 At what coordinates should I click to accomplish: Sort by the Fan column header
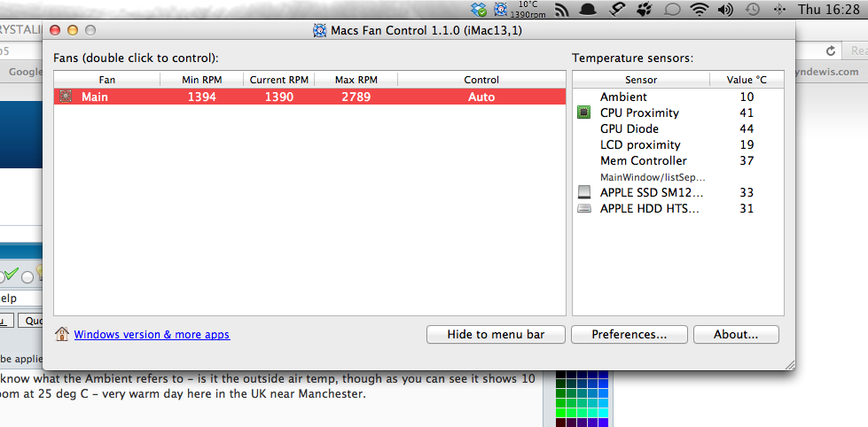tap(107, 80)
